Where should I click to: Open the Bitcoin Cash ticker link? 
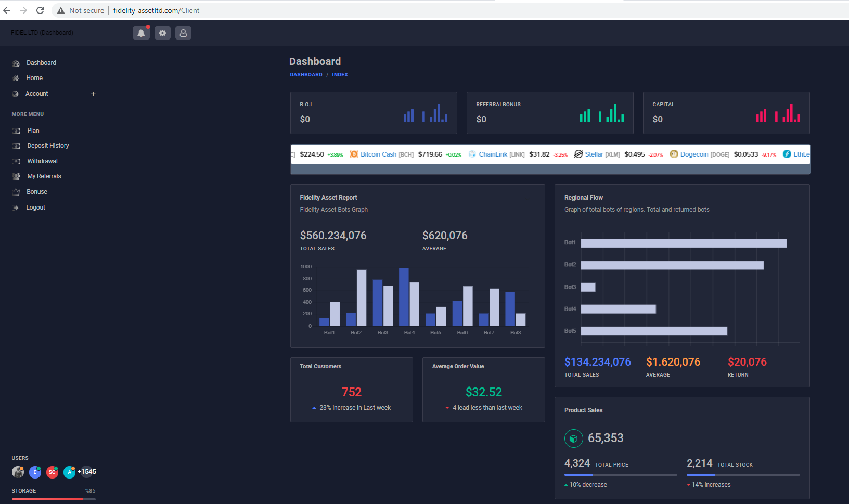tap(378, 154)
